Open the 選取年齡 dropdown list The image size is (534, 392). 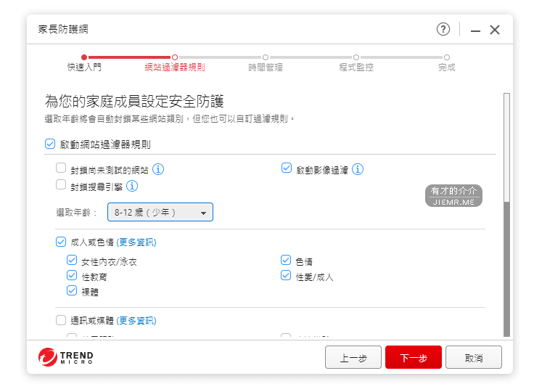(160, 212)
